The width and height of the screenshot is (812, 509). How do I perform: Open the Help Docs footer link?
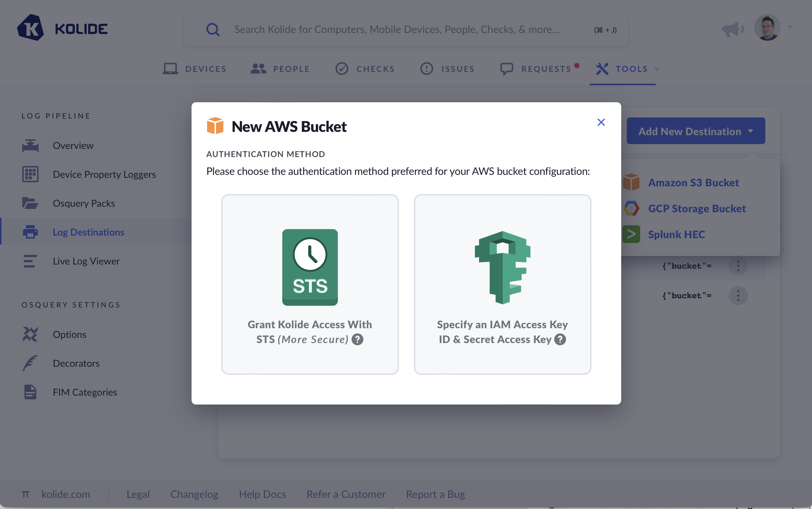point(262,494)
